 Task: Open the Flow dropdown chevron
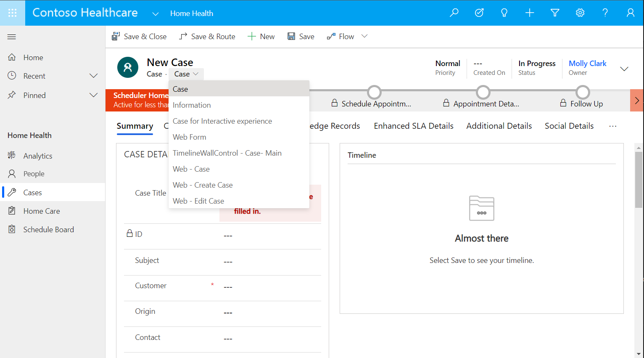[364, 36]
